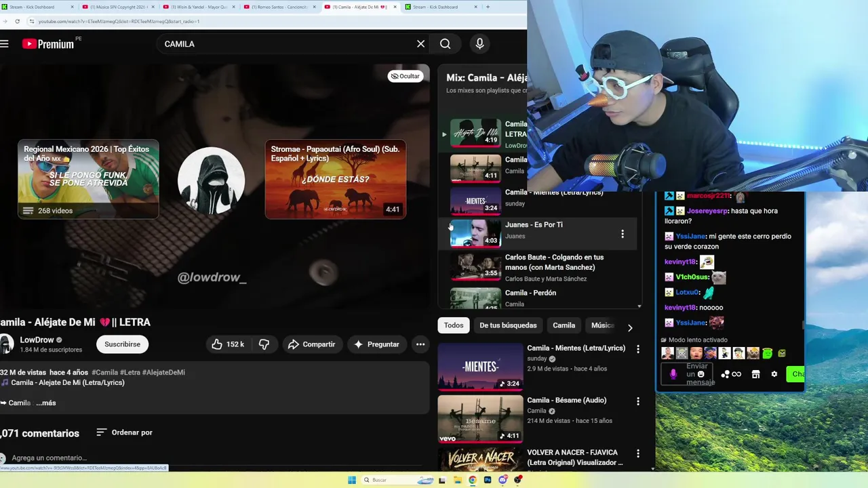Open the emoji picker in chat
Viewport: 868px width, 488px height.
click(x=701, y=374)
